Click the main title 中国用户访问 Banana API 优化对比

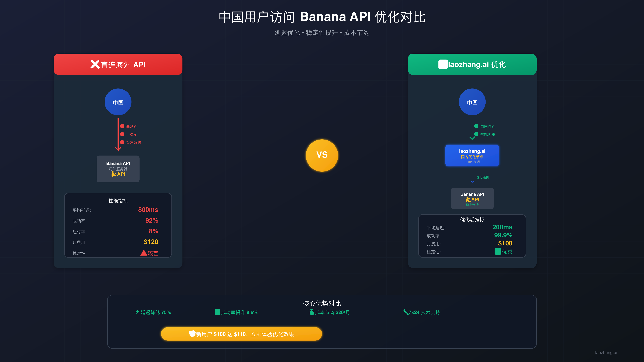322,17
